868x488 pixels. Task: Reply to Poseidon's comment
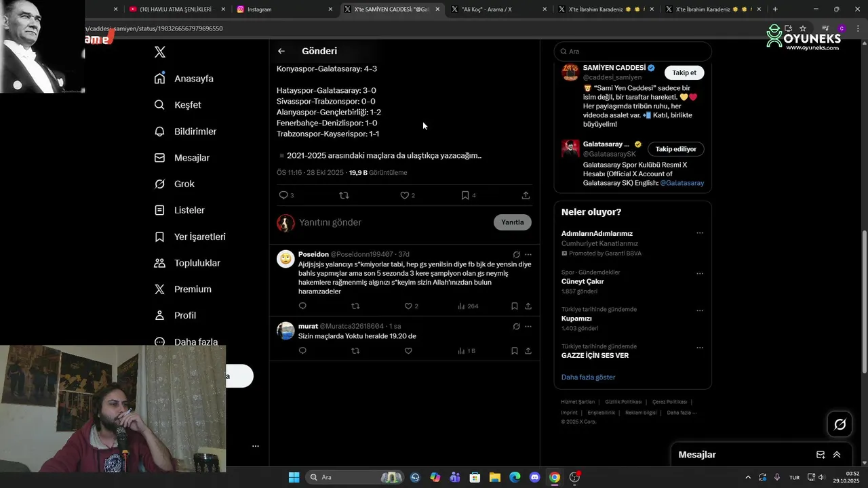coord(302,306)
